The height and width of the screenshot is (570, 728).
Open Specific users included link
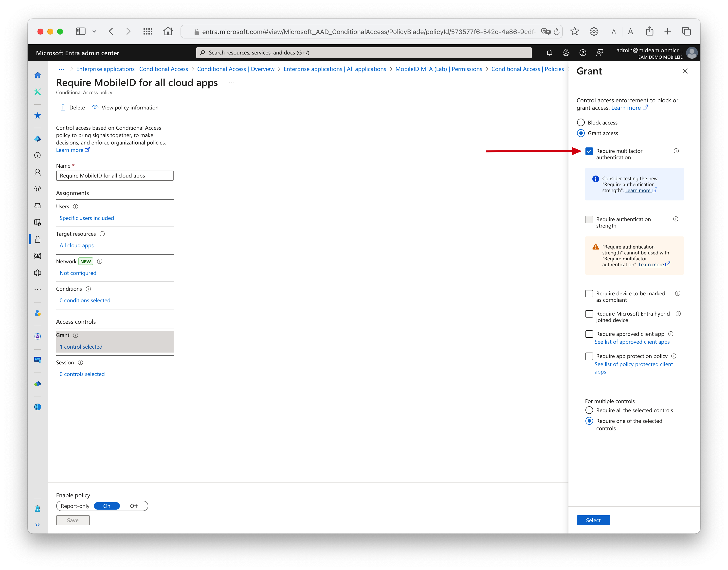pyautogui.click(x=87, y=218)
